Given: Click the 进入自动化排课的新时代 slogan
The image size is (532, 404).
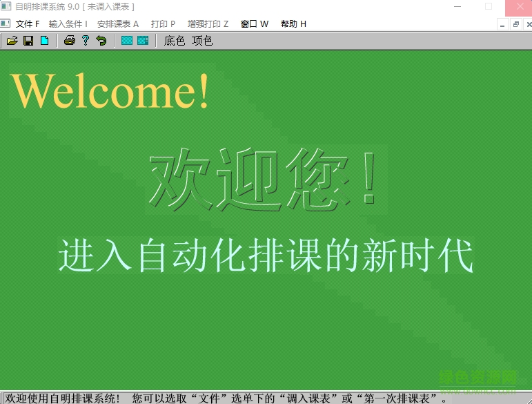Looking at the screenshot, I should [x=266, y=256].
